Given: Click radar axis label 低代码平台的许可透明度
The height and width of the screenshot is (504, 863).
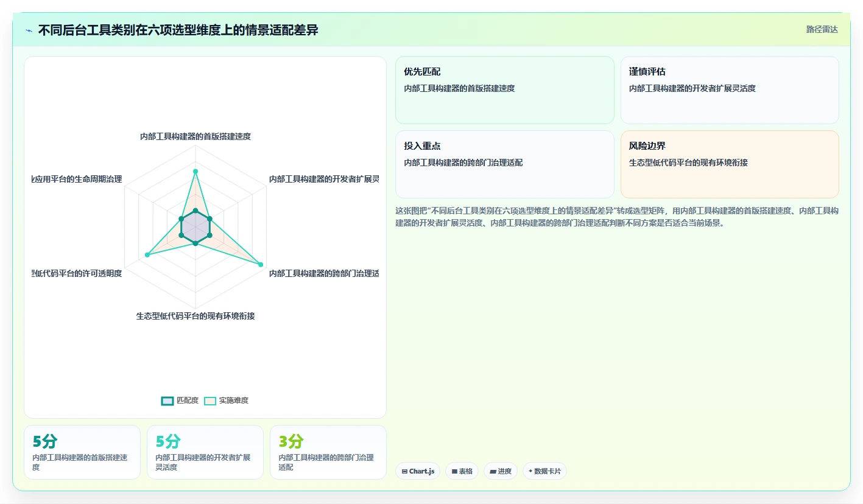Looking at the screenshot, I should (x=77, y=273).
